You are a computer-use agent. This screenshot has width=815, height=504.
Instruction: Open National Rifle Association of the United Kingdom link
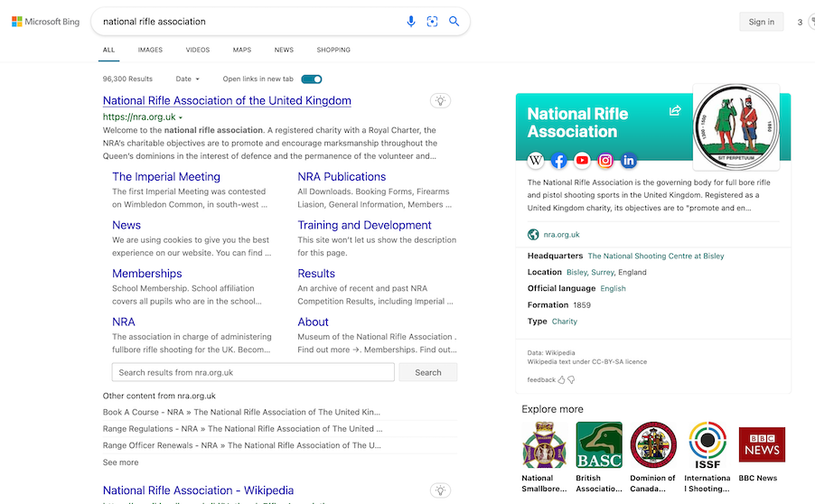pyautogui.click(x=227, y=101)
